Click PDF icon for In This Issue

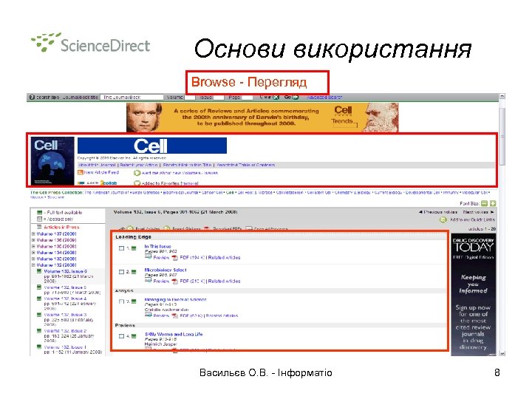174,258
